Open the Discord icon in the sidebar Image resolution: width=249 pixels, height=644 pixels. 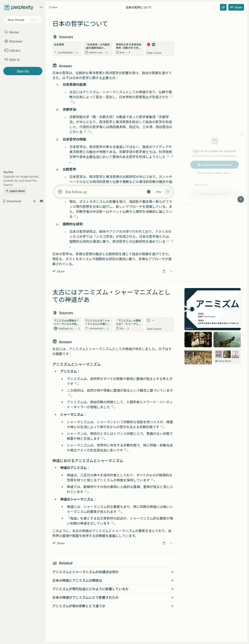coord(41,201)
